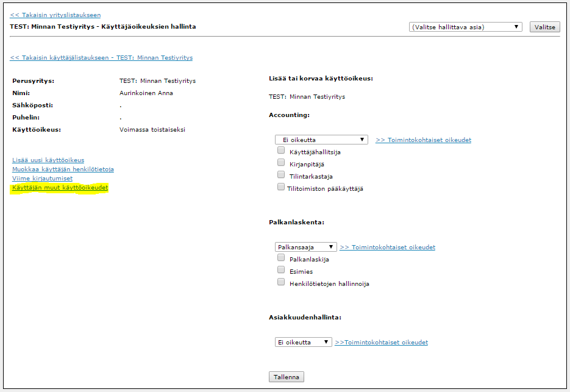Check the Käyttäjähallitsija checkbox
The width and height of the screenshot is (570, 392).
click(x=281, y=150)
